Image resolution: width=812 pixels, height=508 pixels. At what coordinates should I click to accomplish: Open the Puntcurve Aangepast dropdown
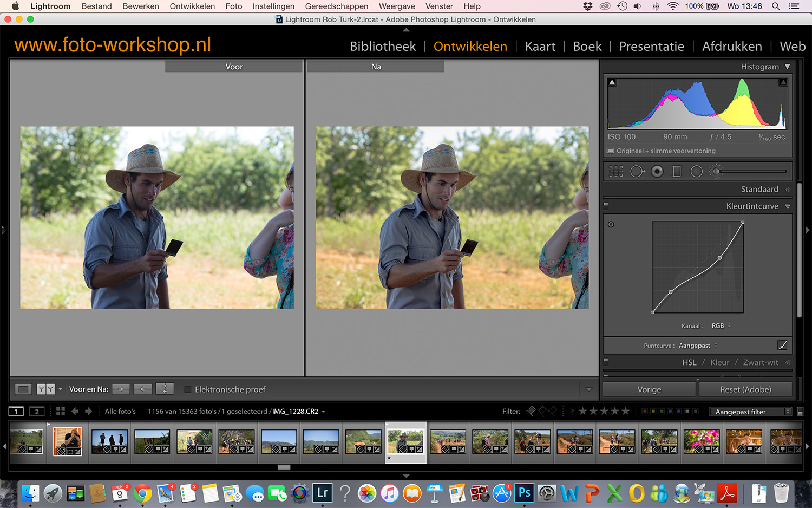pyautogui.click(x=698, y=346)
